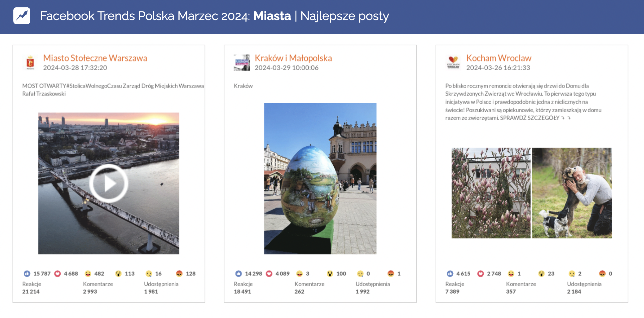Screen dimensions: 644x318
Task: Open the painted Easter egg photo
Action: tap(320, 178)
